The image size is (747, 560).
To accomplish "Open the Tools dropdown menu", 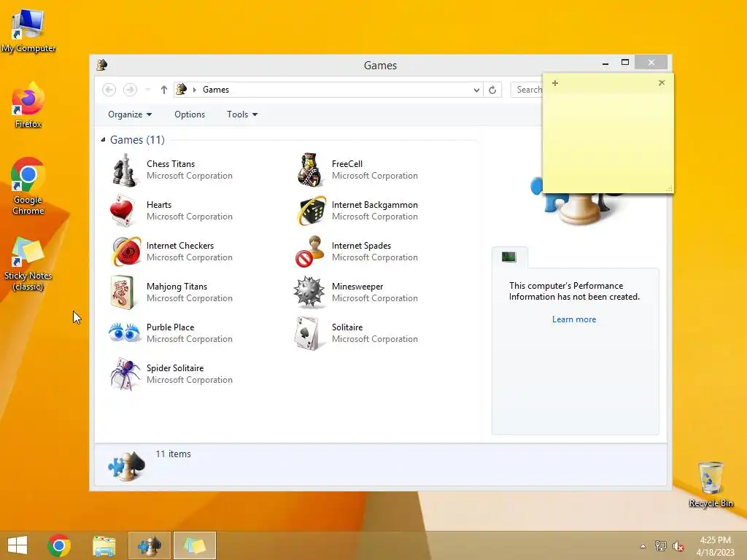I will point(242,114).
